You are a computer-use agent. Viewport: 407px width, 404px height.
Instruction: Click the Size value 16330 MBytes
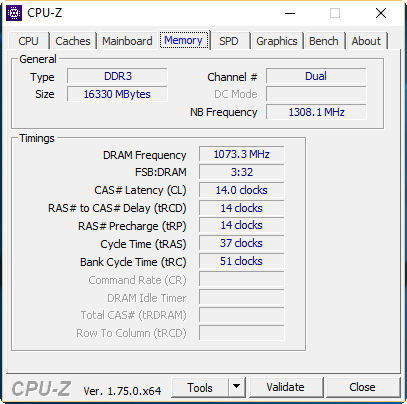(117, 94)
